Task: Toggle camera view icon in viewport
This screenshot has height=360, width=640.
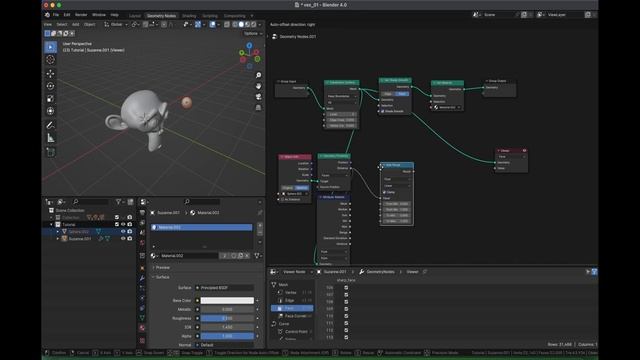Action: 258,97
